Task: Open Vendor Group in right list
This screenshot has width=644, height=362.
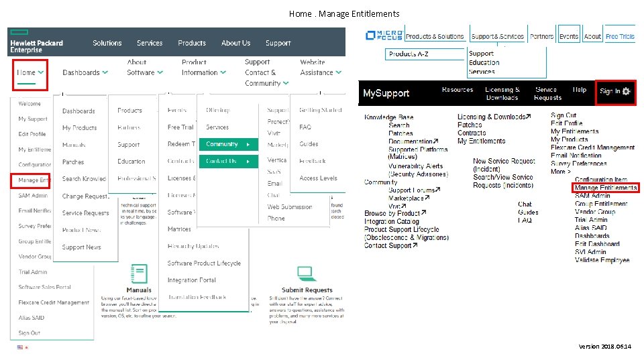Action: click(x=595, y=212)
